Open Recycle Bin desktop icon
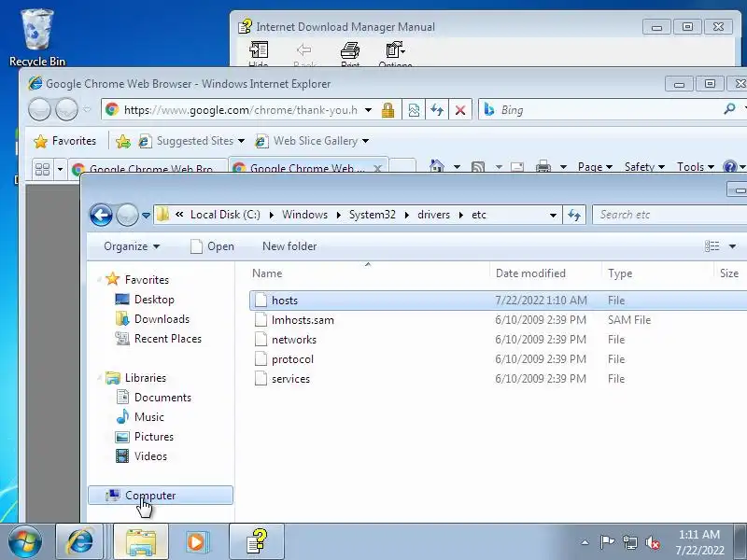 tap(36, 37)
